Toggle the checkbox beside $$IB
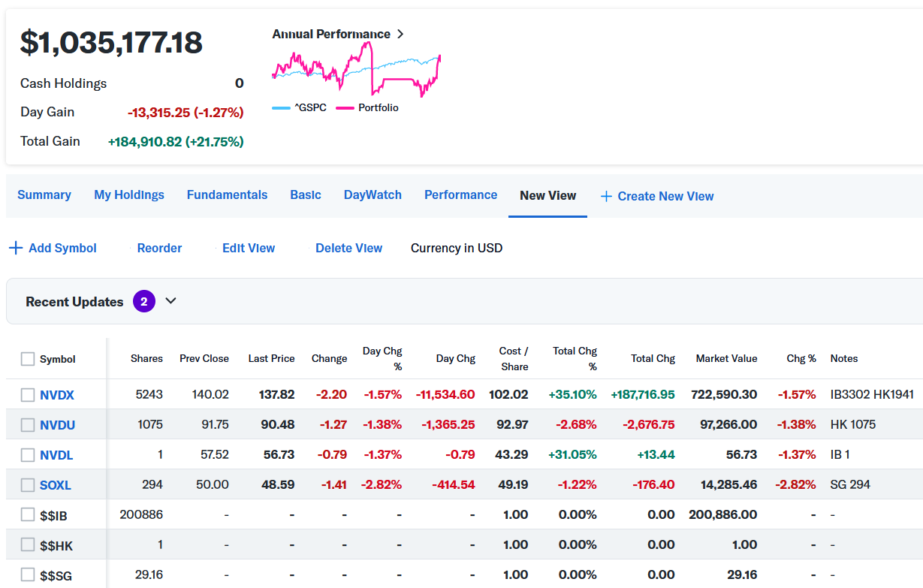 (28, 514)
